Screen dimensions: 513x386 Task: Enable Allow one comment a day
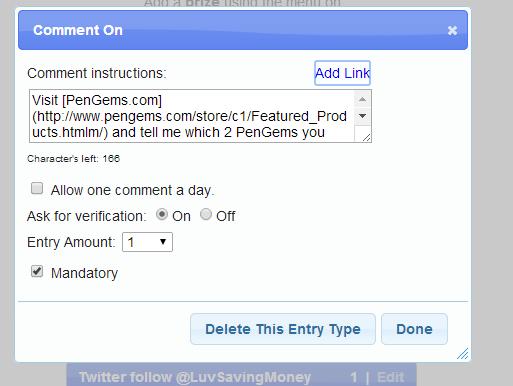[37, 188]
